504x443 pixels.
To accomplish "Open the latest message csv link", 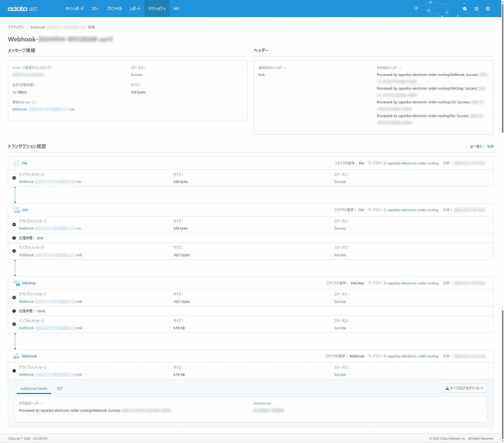I will click(x=43, y=109).
